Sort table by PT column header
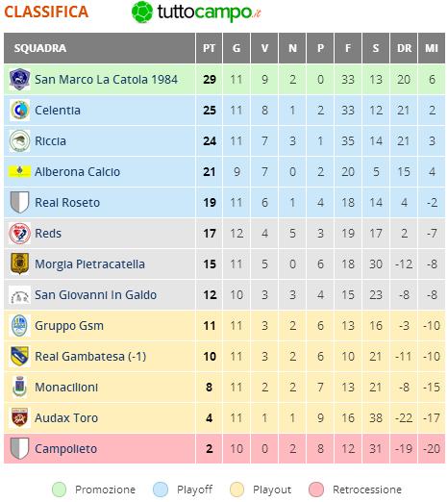Viewport: 448px width, 502px height. [209, 48]
